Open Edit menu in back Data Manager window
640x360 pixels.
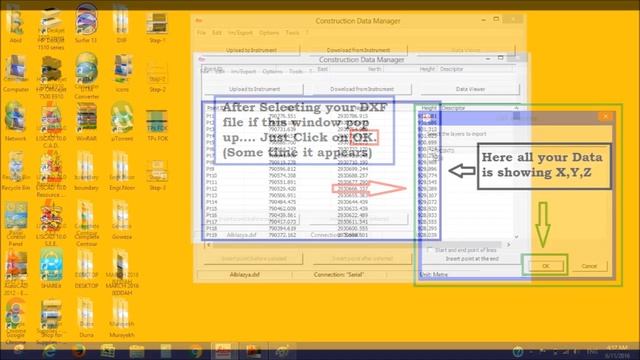[217, 33]
